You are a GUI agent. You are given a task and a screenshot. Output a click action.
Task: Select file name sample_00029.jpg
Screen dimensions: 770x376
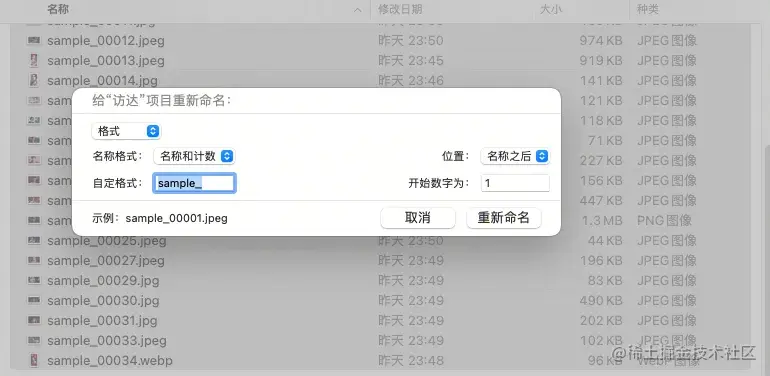[x=103, y=280]
